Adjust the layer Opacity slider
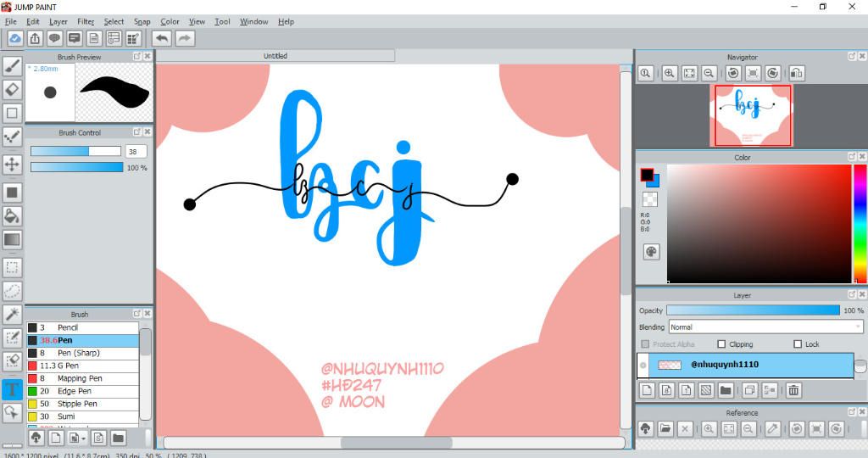 [753, 310]
